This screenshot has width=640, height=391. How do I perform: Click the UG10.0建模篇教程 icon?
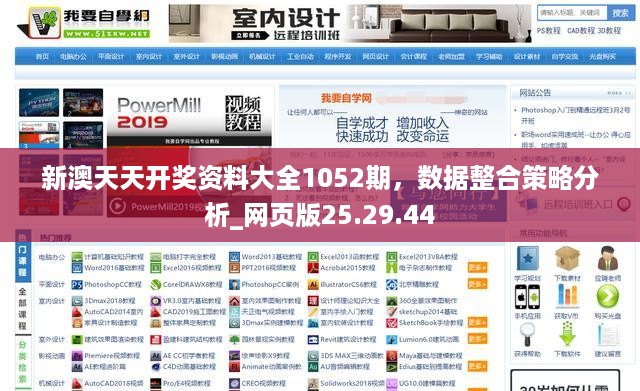pyautogui.click(x=391, y=383)
